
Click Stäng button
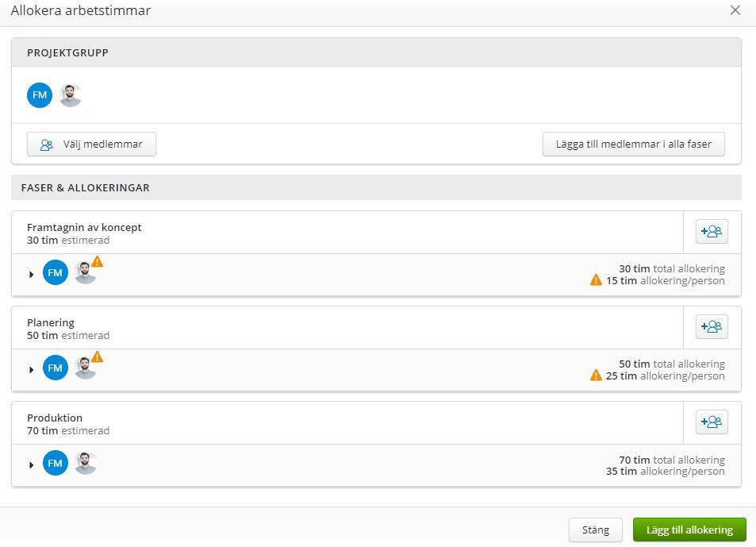pyautogui.click(x=596, y=530)
